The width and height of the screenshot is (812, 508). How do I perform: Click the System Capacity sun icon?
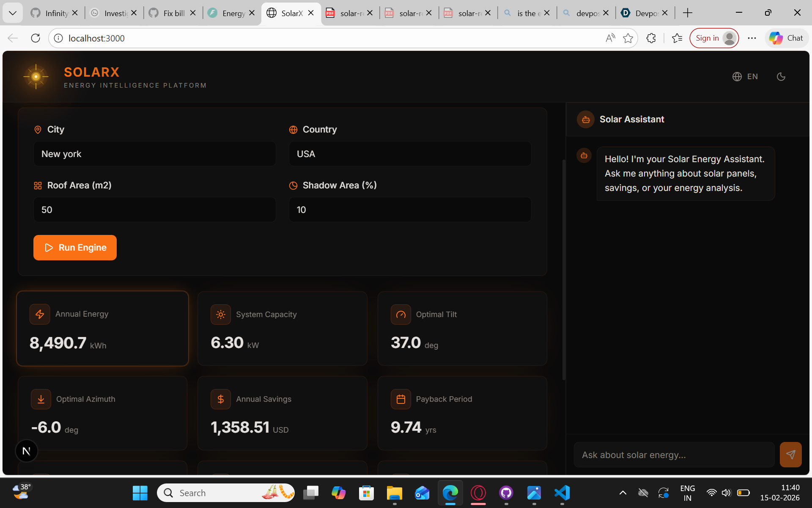[x=220, y=315]
